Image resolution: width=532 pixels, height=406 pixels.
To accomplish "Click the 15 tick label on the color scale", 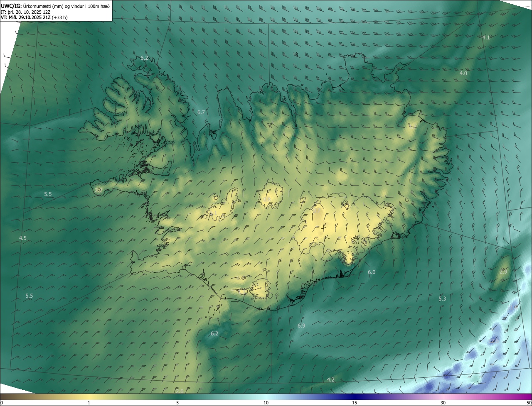I will pyautogui.click(x=355, y=403).
